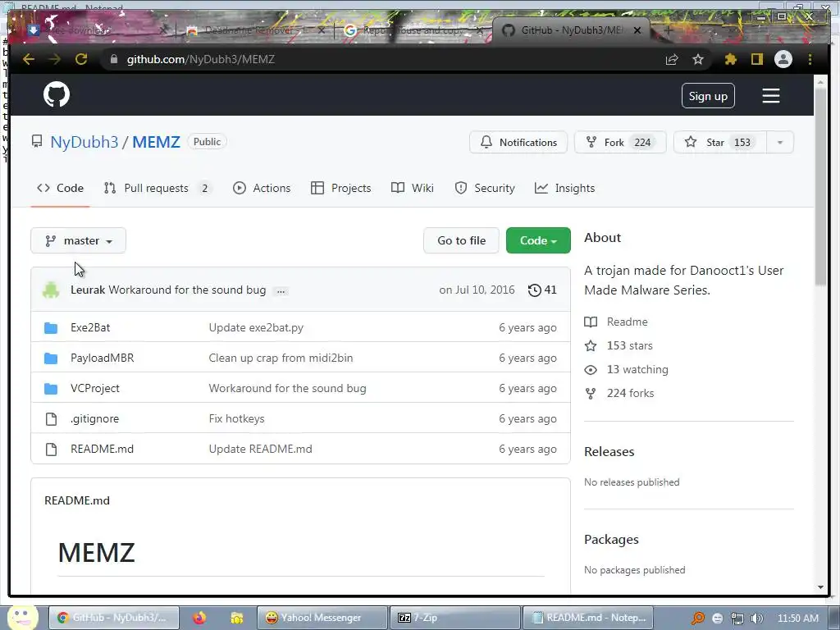Viewport: 840px width, 630px height.
Task: Click the GitHub octocat logo
Action: click(57, 95)
